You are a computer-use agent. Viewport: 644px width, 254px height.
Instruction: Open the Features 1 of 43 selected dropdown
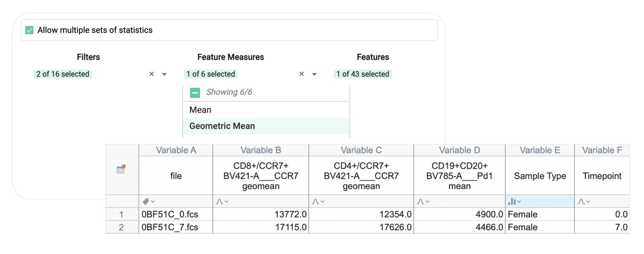pyautogui.click(x=363, y=74)
